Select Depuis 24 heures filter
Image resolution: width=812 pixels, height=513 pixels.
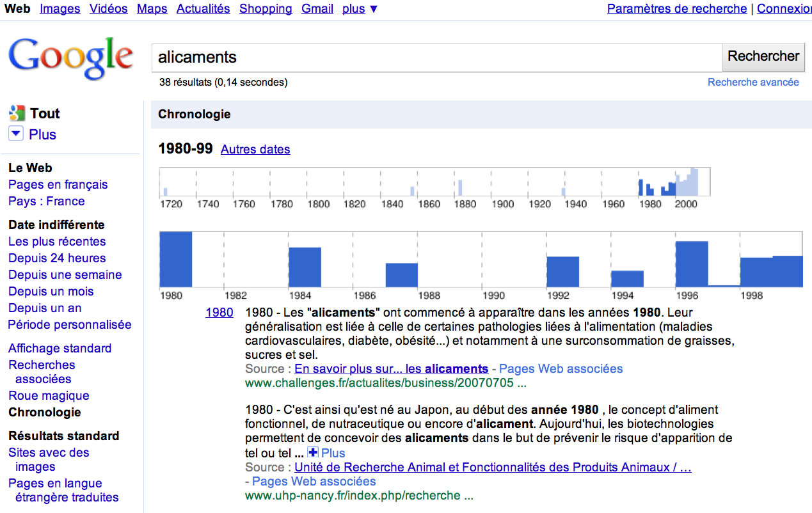coord(57,258)
